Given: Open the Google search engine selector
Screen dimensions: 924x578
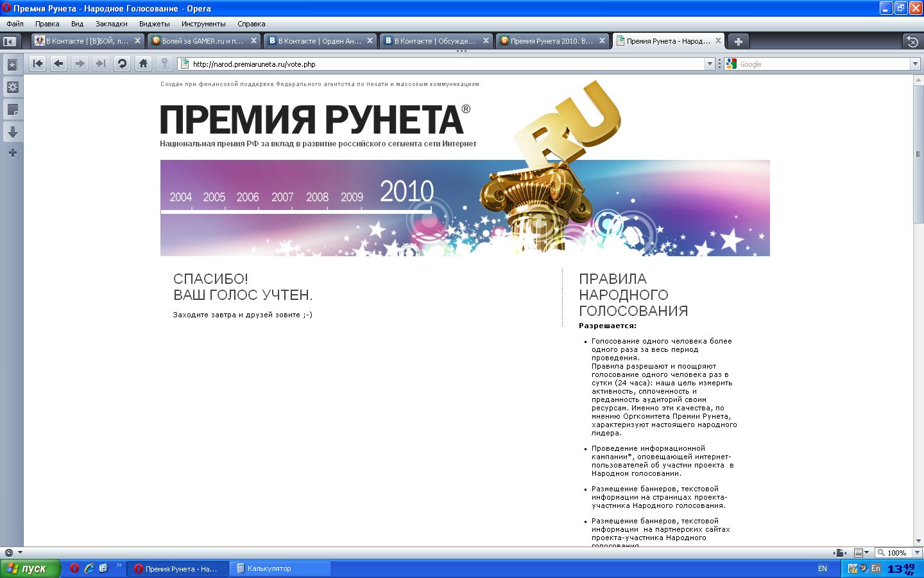Looking at the screenshot, I should click(732, 64).
